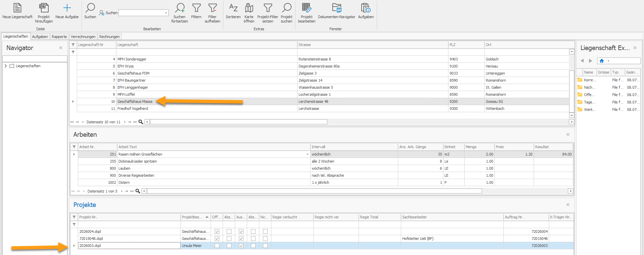
Task: Switch to the Aufgaben tab
Action: click(x=40, y=37)
